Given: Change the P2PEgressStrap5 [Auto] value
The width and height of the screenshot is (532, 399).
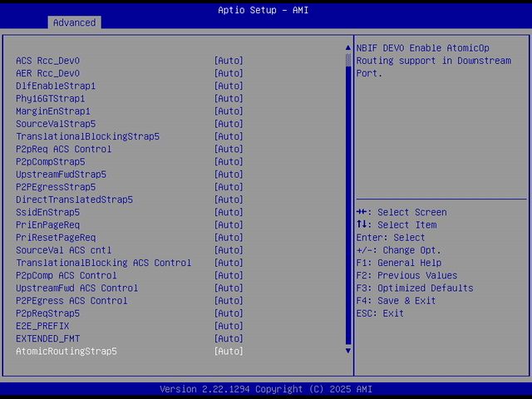Looking at the screenshot, I should pyautogui.click(x=229, y=187).
